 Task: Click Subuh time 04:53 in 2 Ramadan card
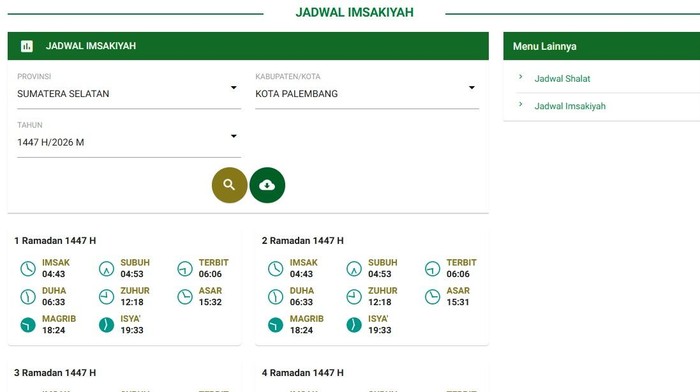point(380,274)
